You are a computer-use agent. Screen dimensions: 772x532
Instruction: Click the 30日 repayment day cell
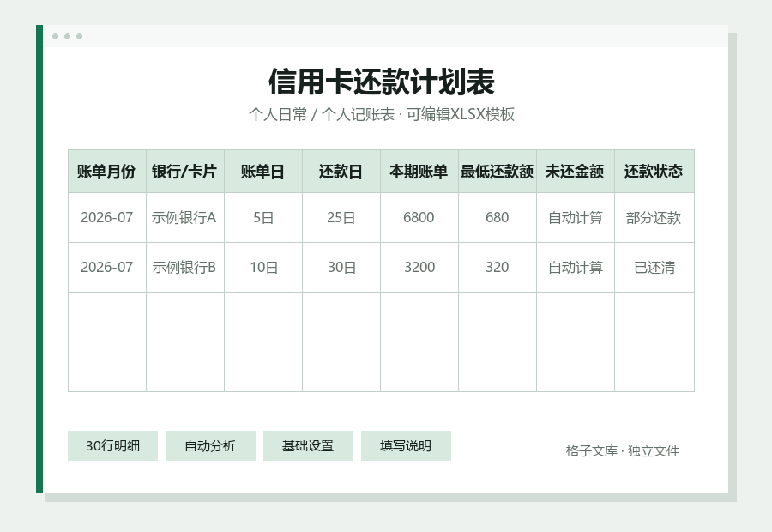coord(341,267)
